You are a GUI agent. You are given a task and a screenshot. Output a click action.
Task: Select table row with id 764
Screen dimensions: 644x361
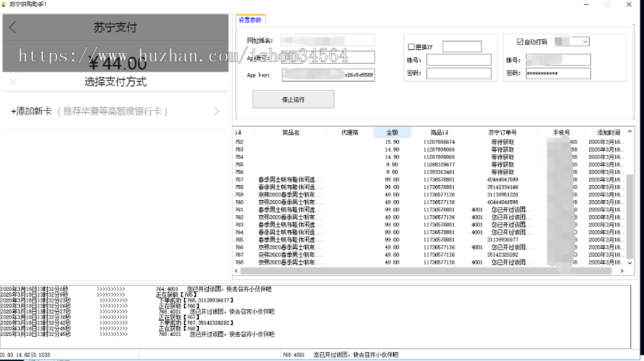click(x=429, y=232)
